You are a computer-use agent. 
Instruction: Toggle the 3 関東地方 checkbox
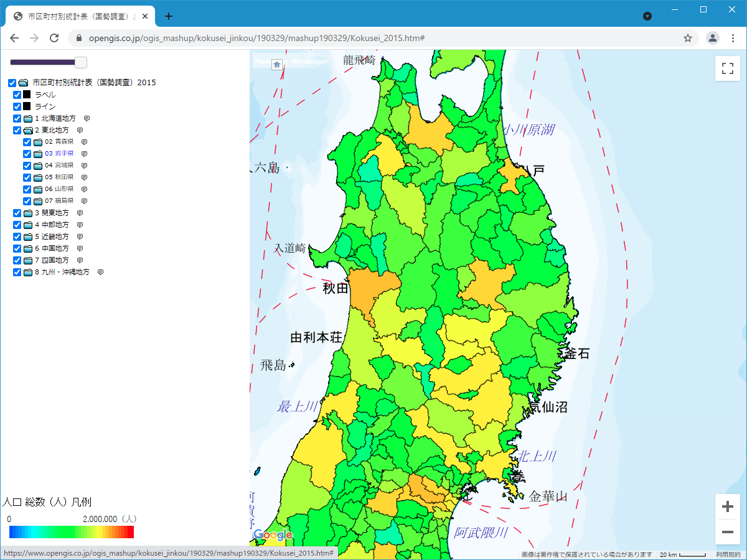(17, 213)
